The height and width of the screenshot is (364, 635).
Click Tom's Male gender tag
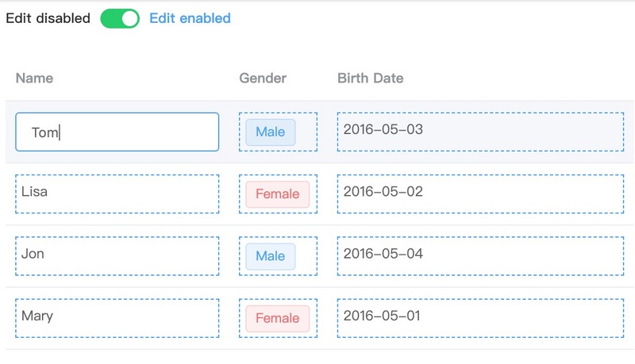pos(270,132)
